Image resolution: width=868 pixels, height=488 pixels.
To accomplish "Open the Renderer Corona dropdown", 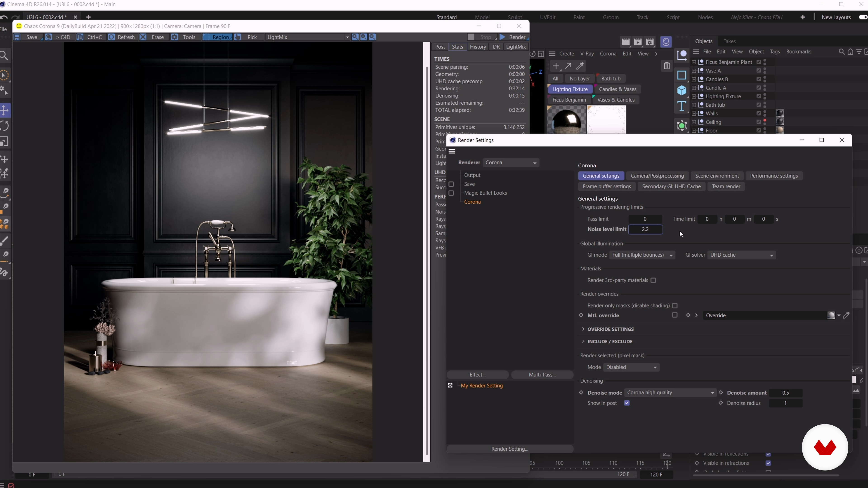I will pyautogui.click(x=511, y=163).
